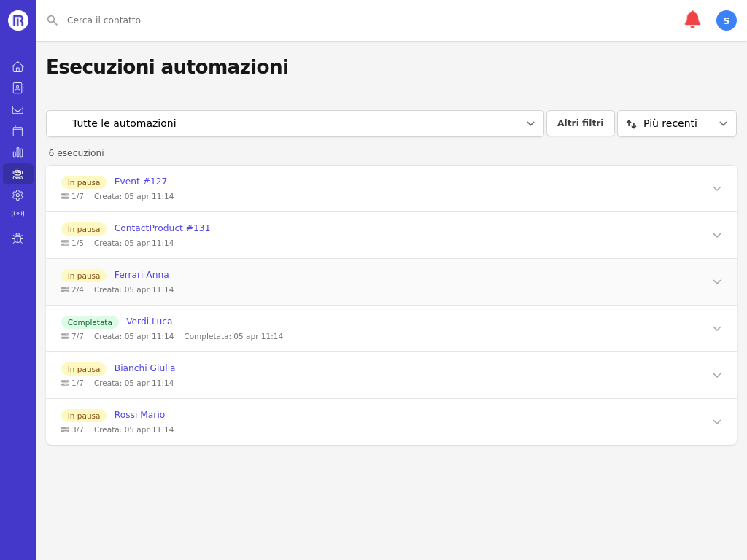Open the contacts address book icon
This screenshot has height=560, width=747.
coord(18,87)
